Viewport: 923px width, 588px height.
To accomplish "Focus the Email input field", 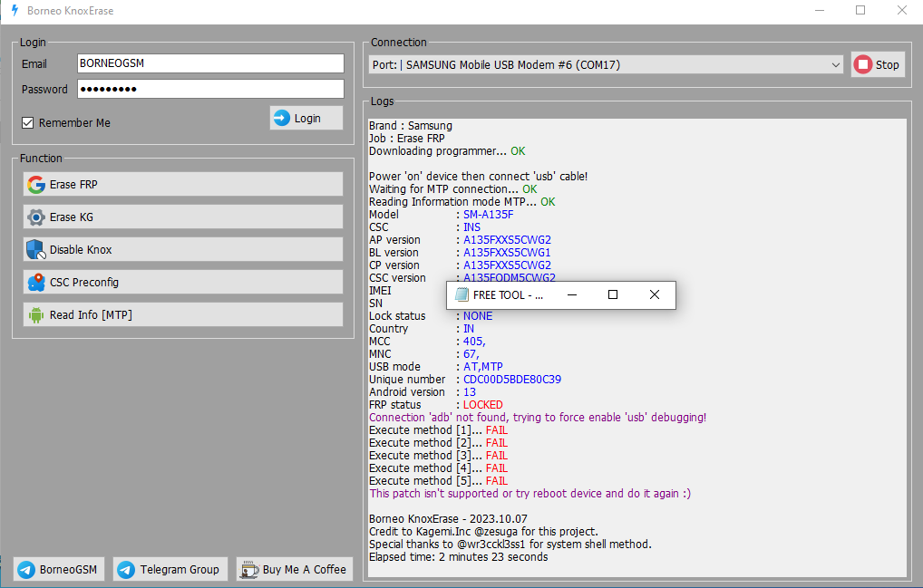I will (210, 63).
